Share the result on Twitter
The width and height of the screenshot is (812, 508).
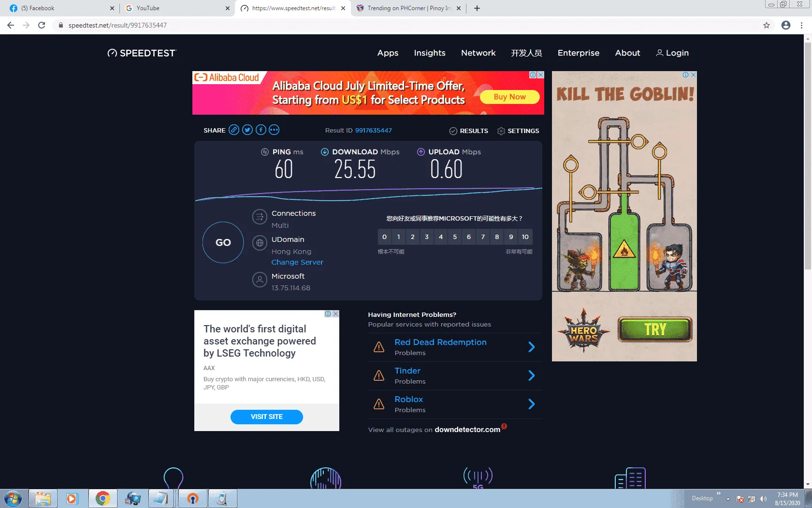coord(247,130)
